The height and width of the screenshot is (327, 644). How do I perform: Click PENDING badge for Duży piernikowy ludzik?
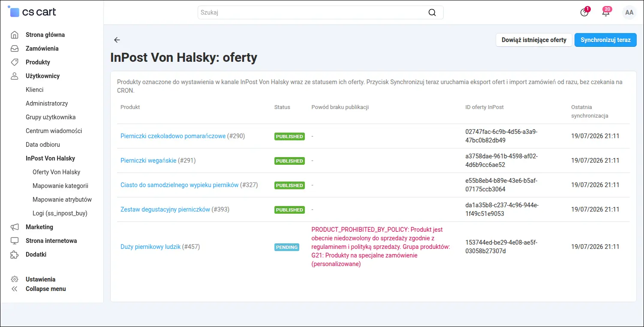[x=287, y=247]
